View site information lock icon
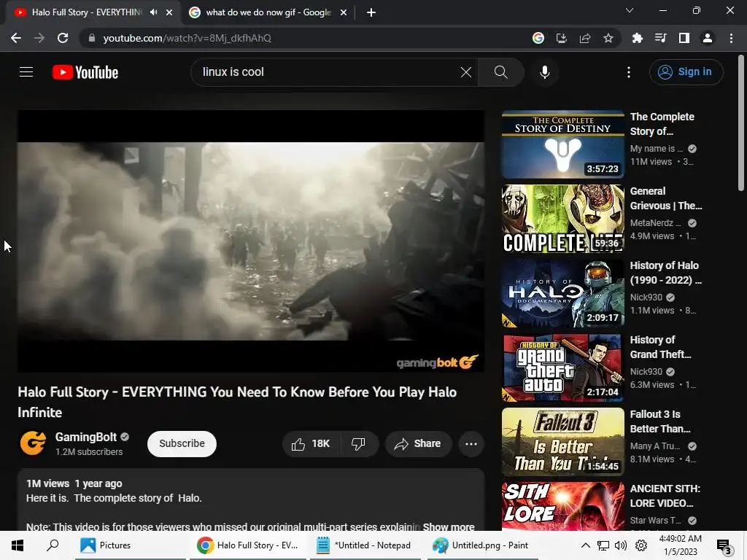This screenshot has width=747, height=560. (x=92, y=38)
